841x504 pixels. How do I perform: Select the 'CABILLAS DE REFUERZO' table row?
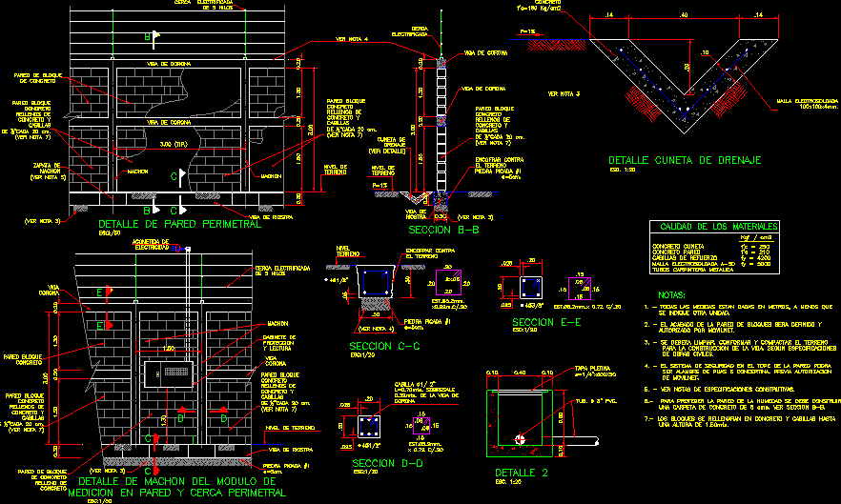tap(711, 258)
